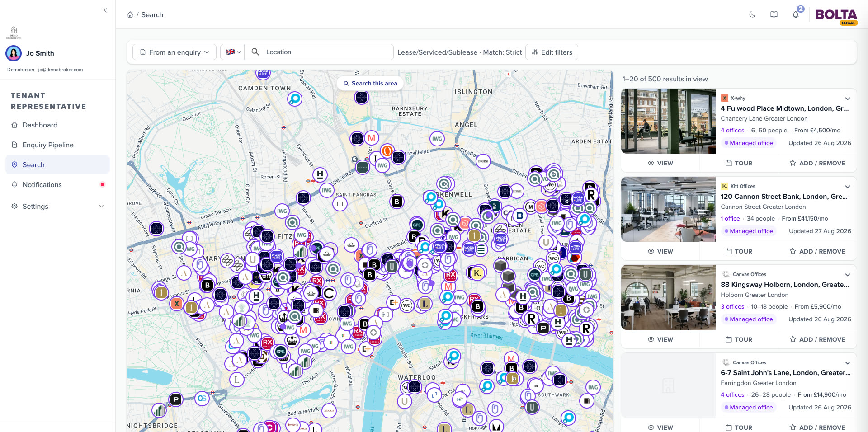Click the P marker near Knightsbridge

click(x=176, y=399)
